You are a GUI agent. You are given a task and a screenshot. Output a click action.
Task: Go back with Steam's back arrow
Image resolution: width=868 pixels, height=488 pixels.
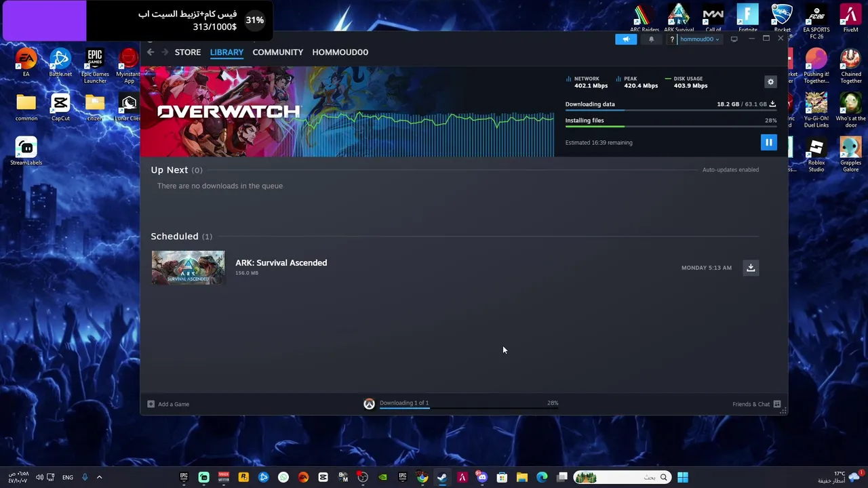[151, 52]
